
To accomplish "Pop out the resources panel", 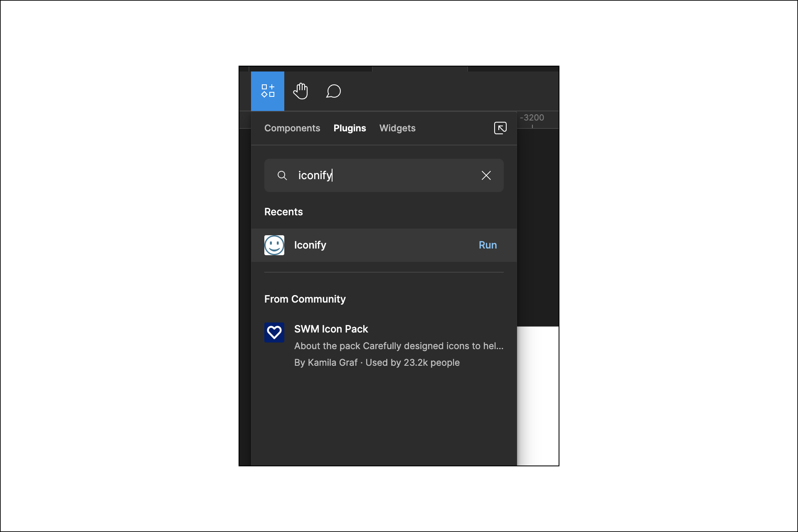I will point(500,128).
